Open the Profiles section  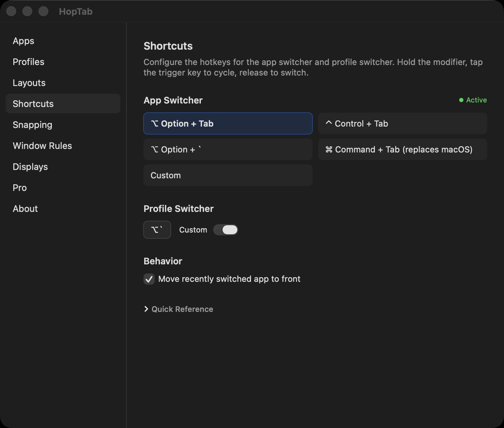(63, 62)
